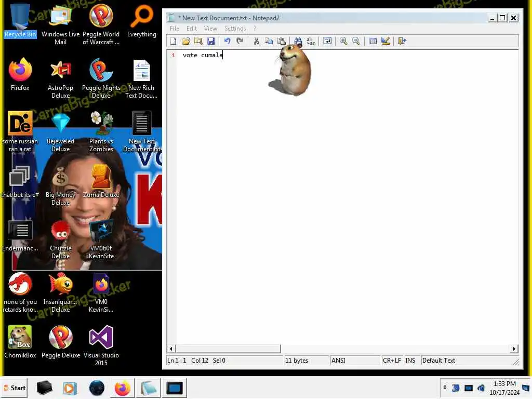Image resolution: width=532 pixels, height=399 pixels.
Task: Click the horizontal scrollbar left arrow
Action: (171, 349)
